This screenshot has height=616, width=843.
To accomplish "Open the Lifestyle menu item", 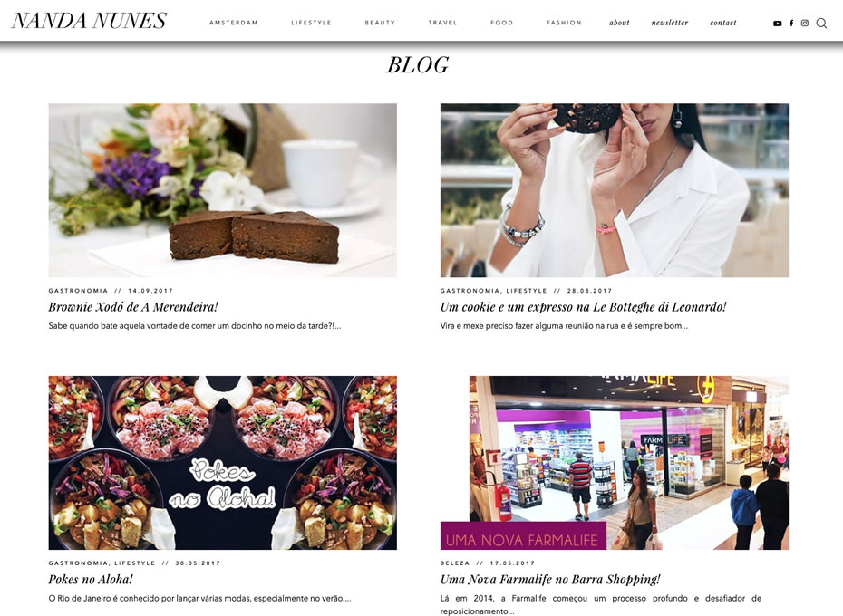I will point(311,23).
